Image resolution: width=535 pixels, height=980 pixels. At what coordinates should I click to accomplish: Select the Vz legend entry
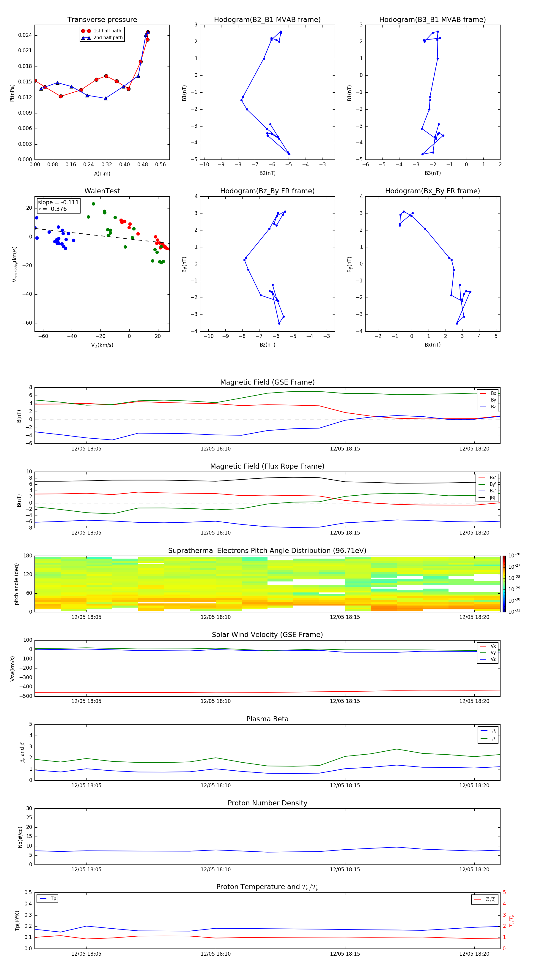coord(488,659)
